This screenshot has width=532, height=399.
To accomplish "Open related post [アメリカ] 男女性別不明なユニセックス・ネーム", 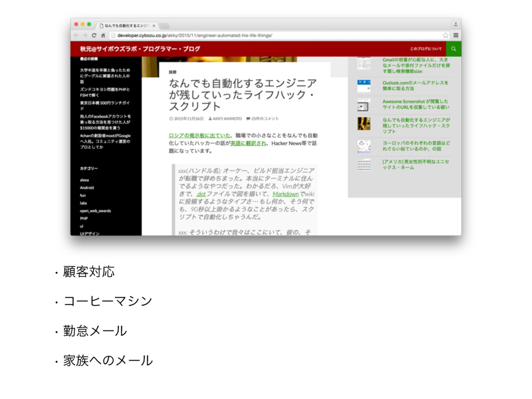I will 416,165.
